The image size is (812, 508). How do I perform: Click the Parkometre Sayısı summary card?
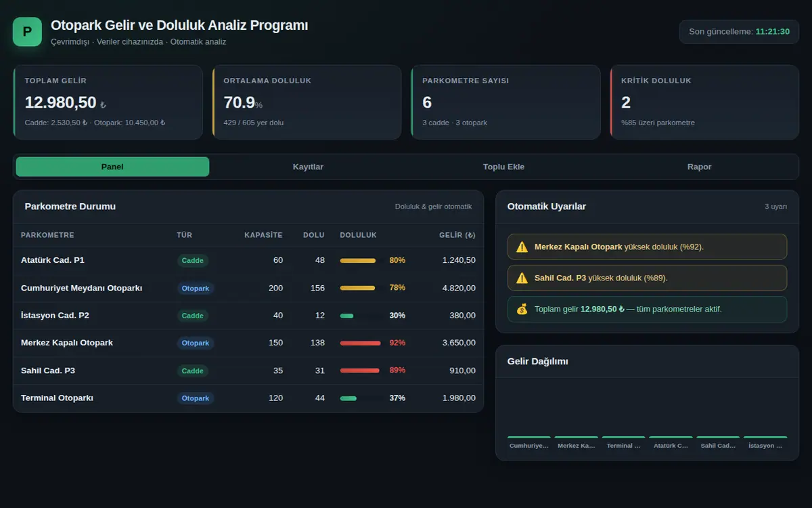click(505, 102)
